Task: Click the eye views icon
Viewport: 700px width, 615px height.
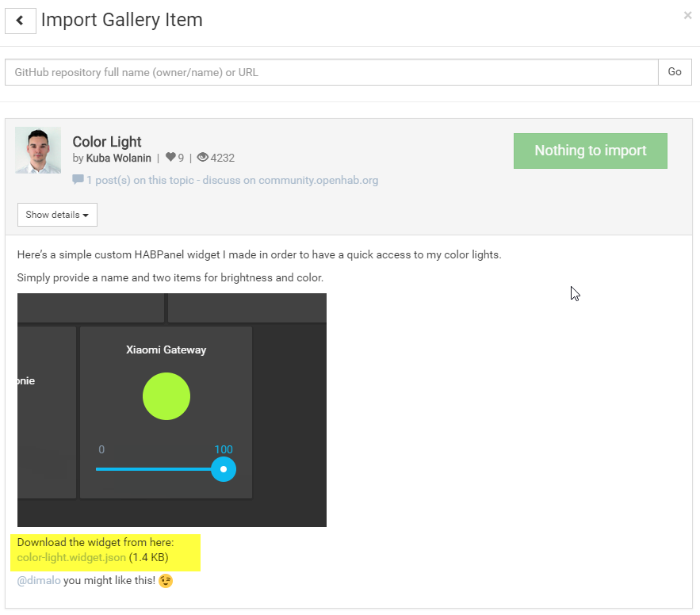Action: [x=202, y=158]
